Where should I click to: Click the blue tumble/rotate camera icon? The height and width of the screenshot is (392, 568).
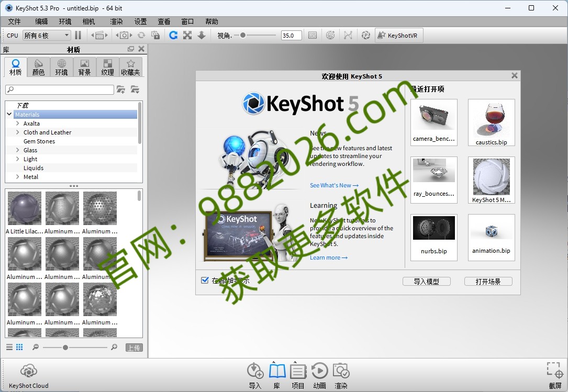click(173, 35)
